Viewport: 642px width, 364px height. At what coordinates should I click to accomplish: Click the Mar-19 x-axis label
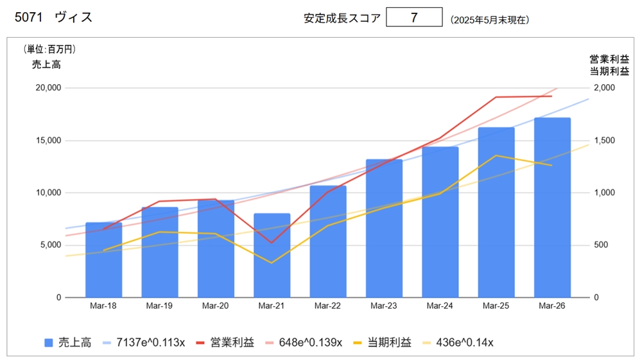point(159,306)
